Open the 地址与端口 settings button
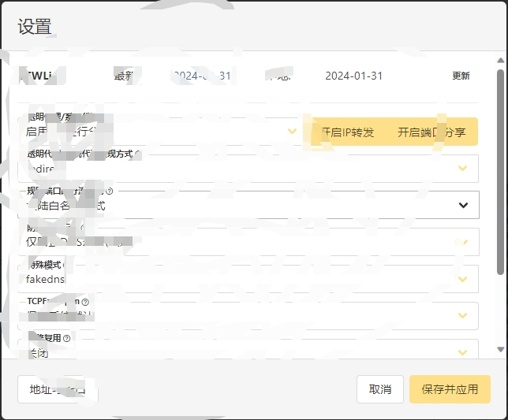 pyautogui.click(x=57, y=389)
